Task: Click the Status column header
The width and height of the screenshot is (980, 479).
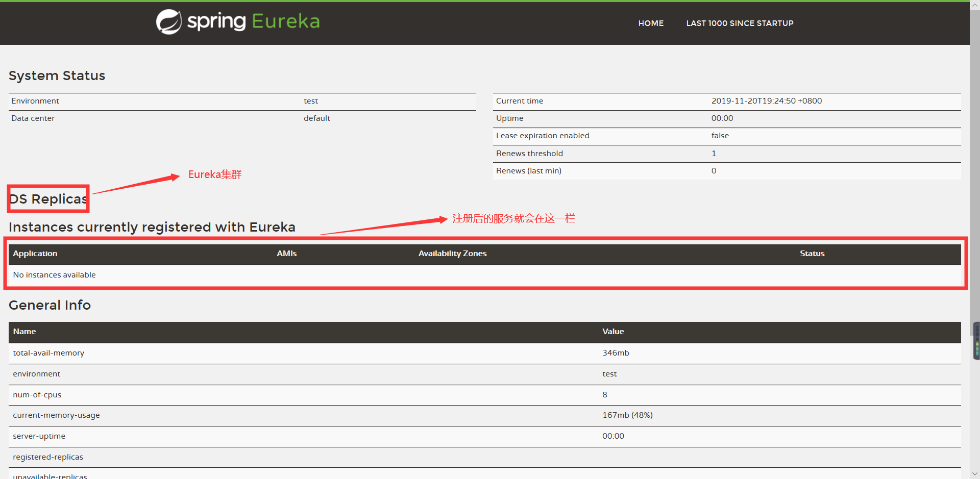Action: coord(812,254)
